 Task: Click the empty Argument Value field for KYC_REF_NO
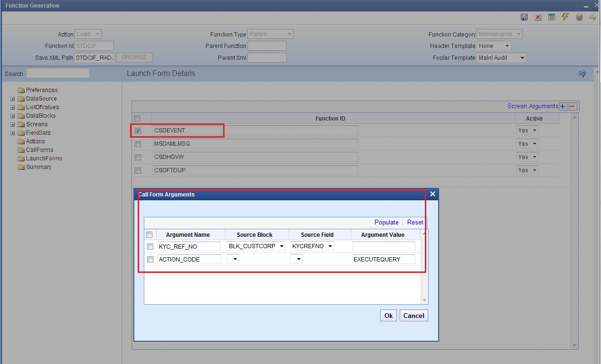[x=384, y=246]
